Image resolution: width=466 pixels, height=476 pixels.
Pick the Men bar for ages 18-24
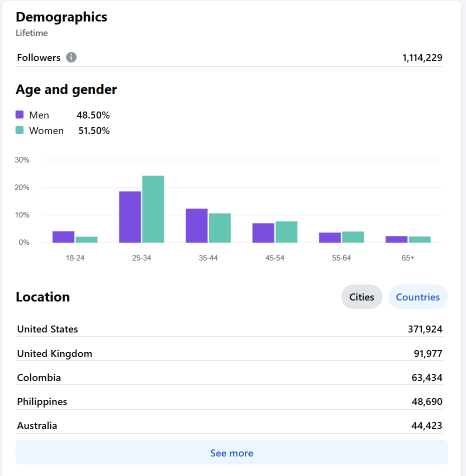(x=64, y=237)
